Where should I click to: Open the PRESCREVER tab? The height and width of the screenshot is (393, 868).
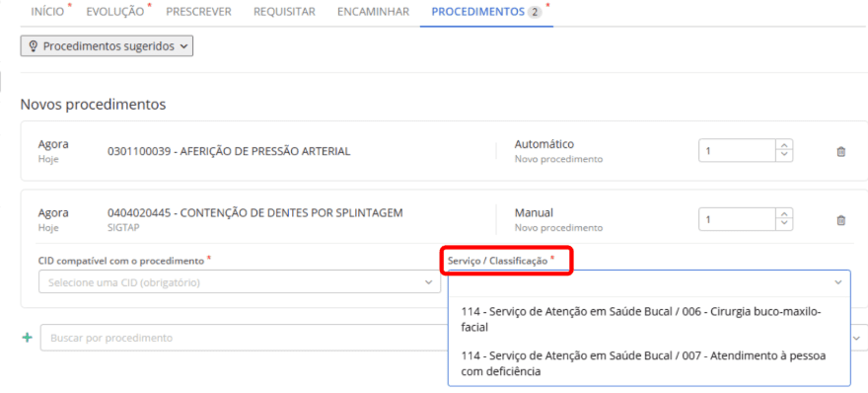198,12
